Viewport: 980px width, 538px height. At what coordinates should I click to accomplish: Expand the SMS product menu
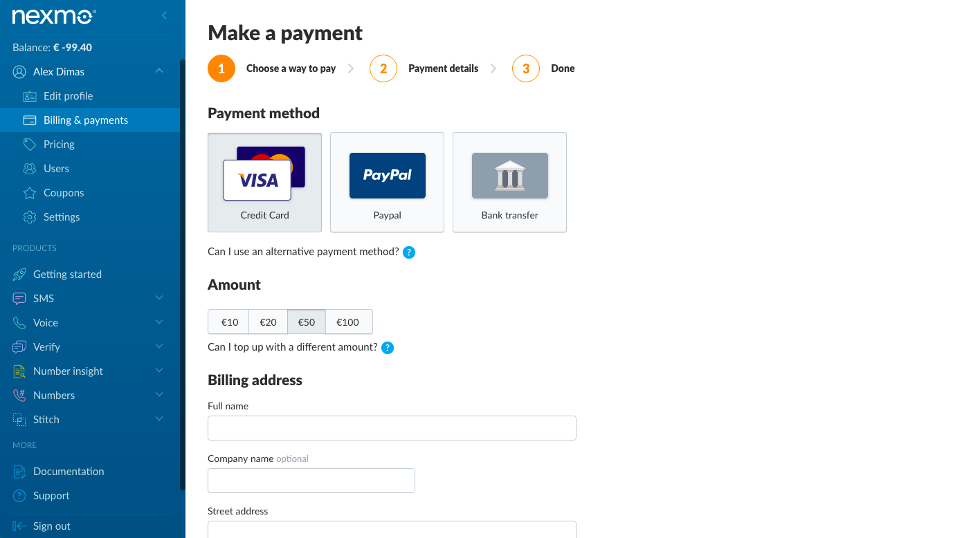tap(159, 298)
